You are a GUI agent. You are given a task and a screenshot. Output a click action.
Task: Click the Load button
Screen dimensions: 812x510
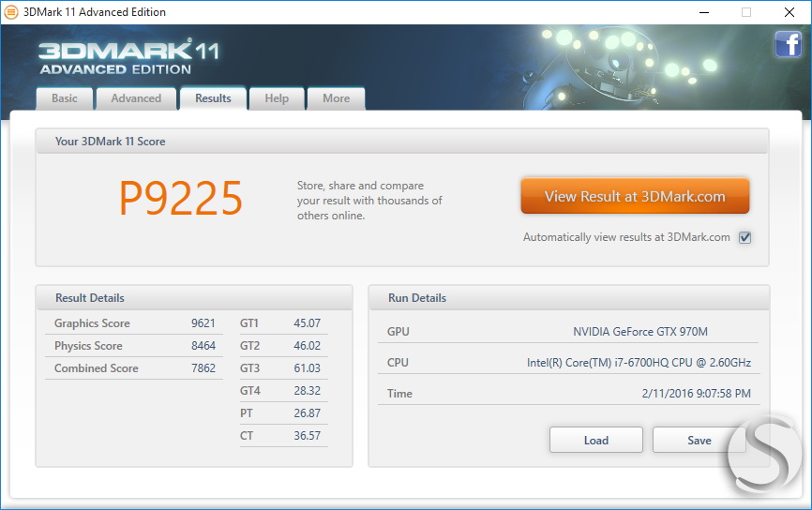tap(596, 440)
